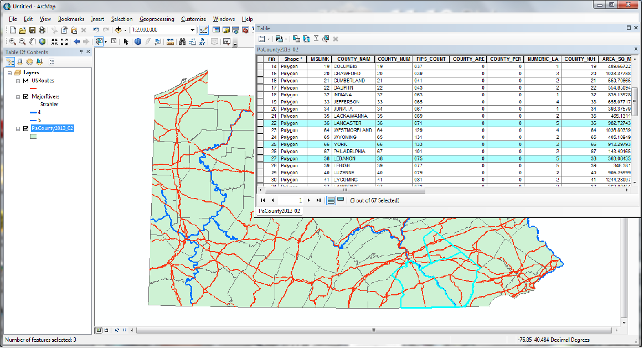
Task: Switch TOC to List By Source
Action: pos(20,62)
